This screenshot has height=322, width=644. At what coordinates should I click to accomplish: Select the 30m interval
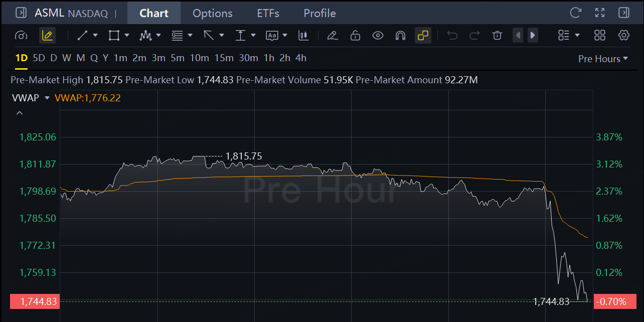248,58
